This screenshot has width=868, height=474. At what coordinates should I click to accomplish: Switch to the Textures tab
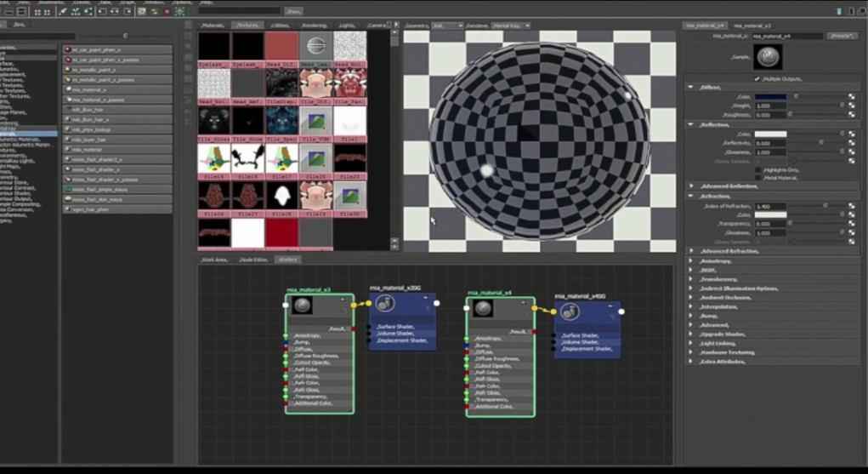247,26
